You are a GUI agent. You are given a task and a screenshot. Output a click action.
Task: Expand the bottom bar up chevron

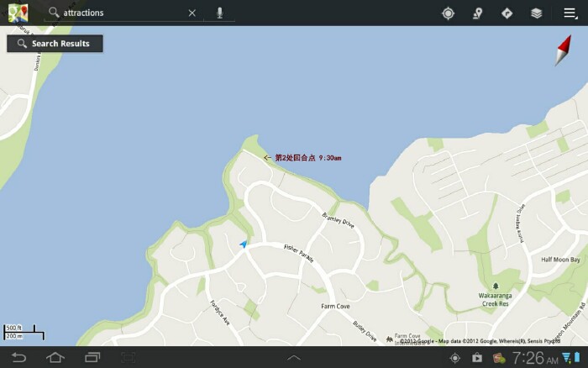[294, 358]
